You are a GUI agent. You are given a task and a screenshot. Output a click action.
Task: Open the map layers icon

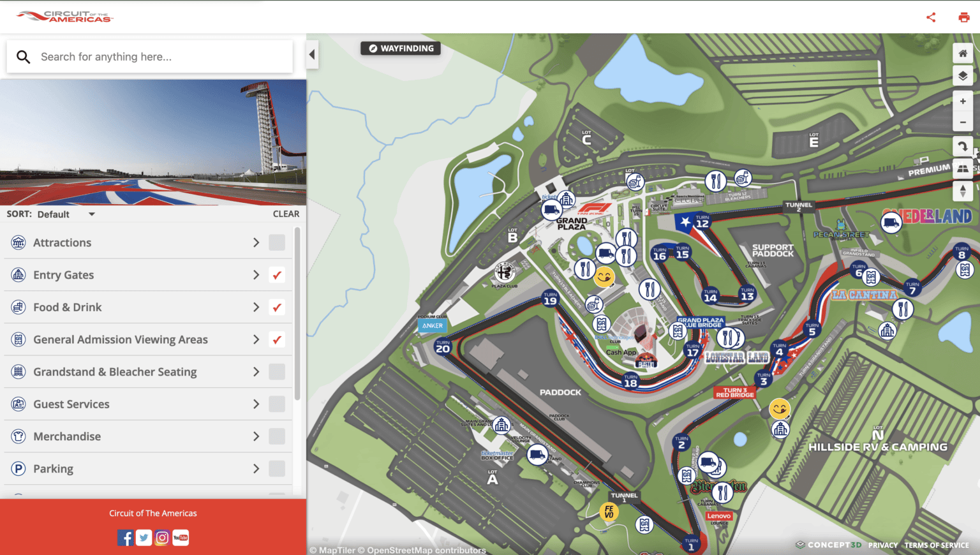pyautogui.click(x=963, y=75)
